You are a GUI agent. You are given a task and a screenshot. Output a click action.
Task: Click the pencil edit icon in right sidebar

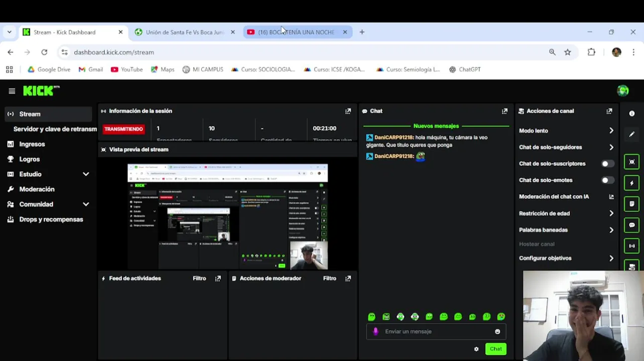click(632, 134)
